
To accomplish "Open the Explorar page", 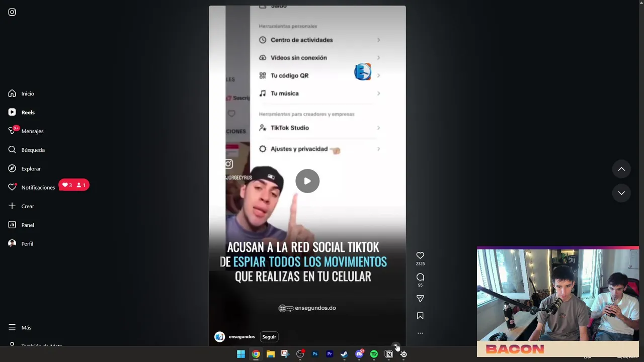I will coord(24,168).
